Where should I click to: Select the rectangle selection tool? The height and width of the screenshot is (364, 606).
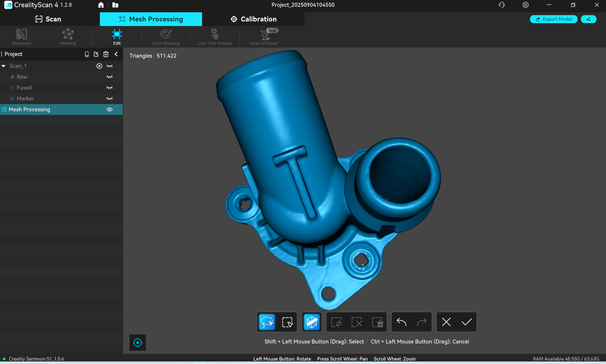tap(287, 322)
